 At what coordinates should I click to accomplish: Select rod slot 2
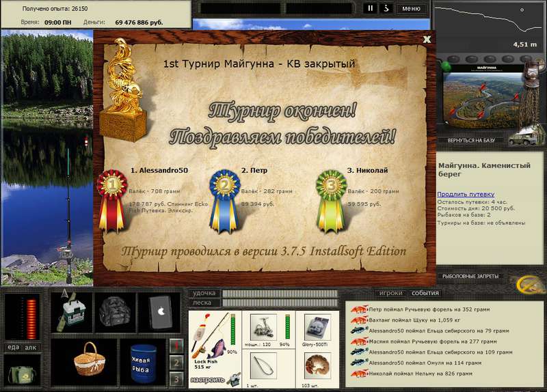(176, 363)
